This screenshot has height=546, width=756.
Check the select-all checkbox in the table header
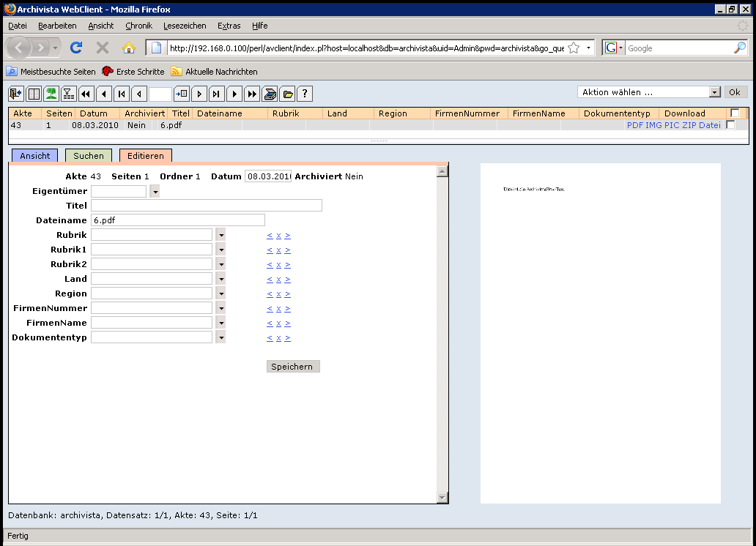pyautogui.click(x=735, y=113)
